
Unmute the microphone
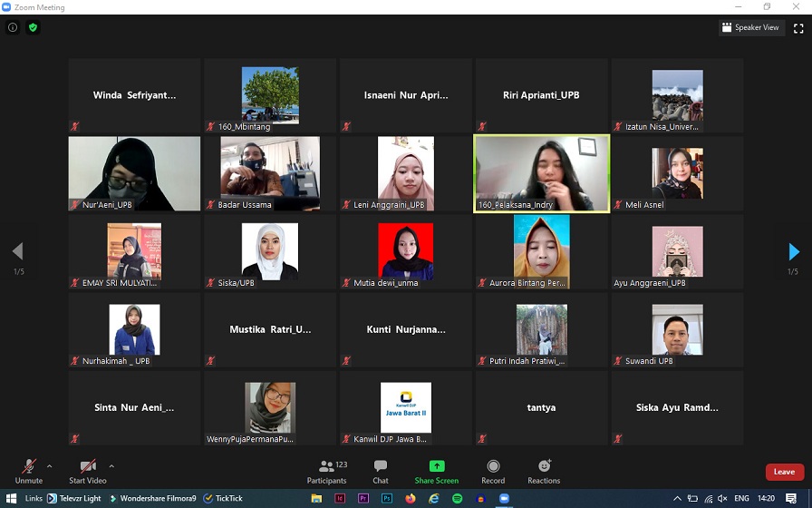(x=28, y=469)
